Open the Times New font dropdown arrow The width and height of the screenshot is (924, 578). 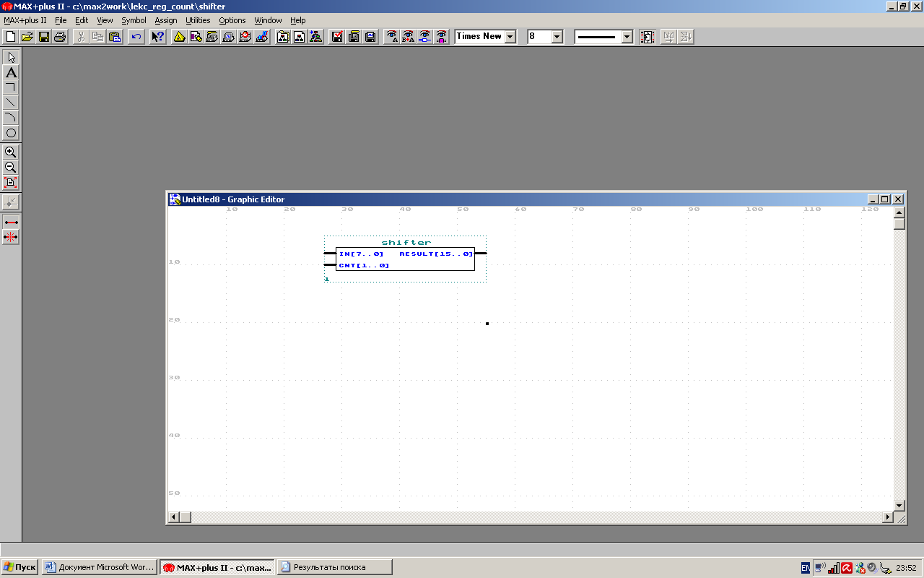[x=510, y=36]
